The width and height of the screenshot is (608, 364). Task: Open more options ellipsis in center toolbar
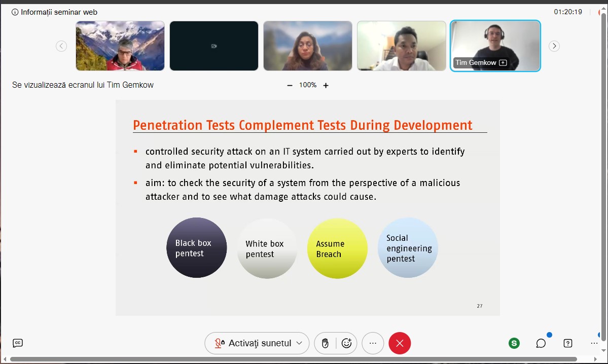pyautogui.click(x=373, y=343)
